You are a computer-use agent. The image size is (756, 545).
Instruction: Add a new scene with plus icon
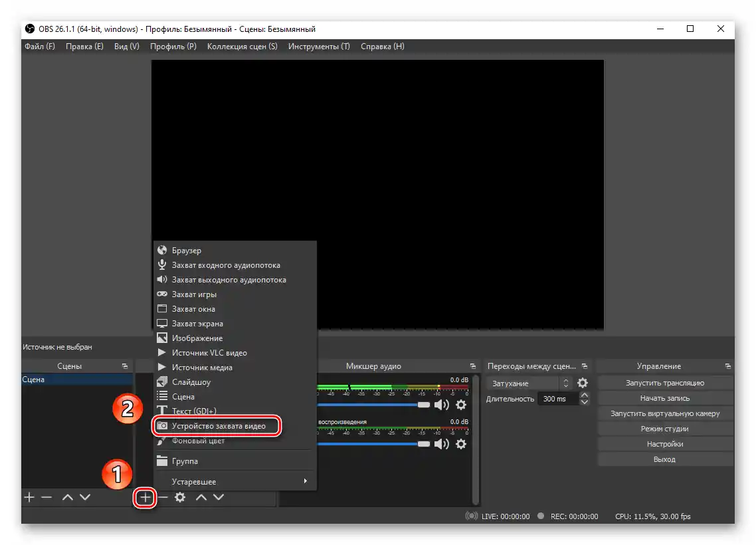point(29,497)
